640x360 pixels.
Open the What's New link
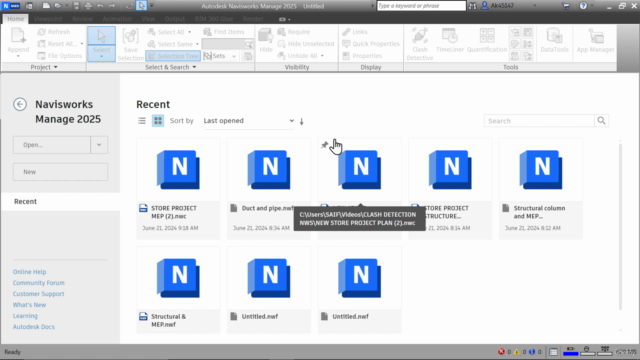point(29,305)
